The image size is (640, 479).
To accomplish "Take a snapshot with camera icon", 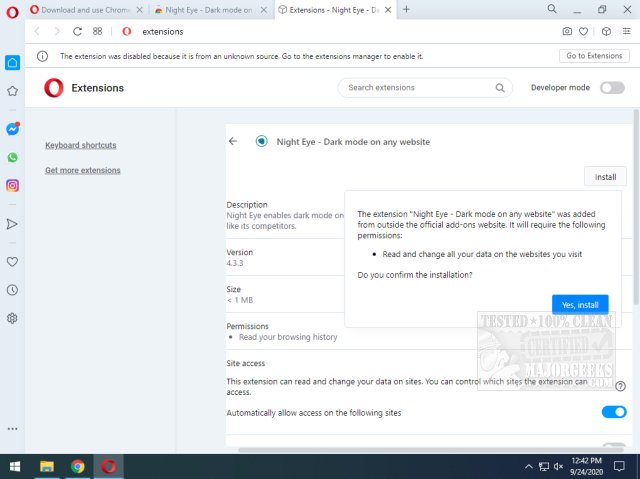I will point(567,31).
